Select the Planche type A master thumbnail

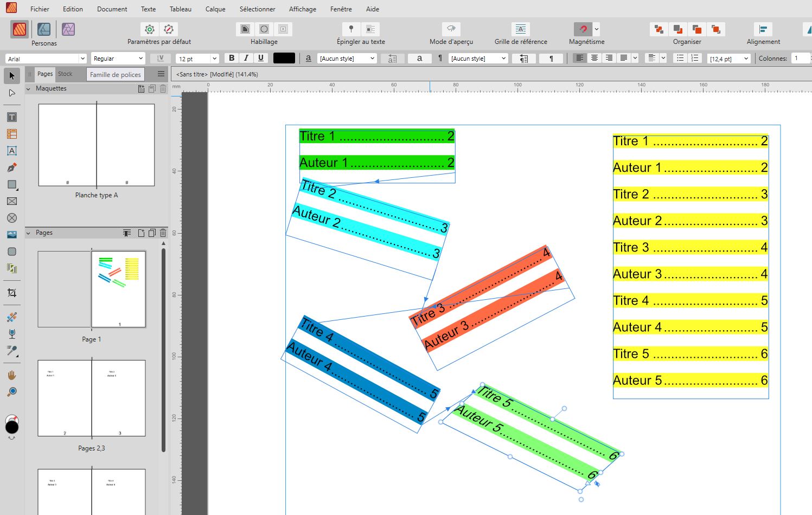tap(97, 145)
